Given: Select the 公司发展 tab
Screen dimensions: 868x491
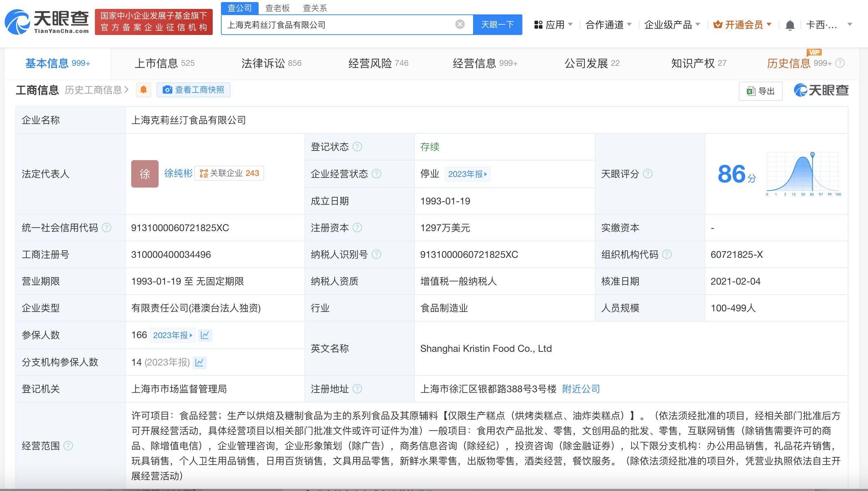Looking at the screenshot, I should click(x=592, y=63).
